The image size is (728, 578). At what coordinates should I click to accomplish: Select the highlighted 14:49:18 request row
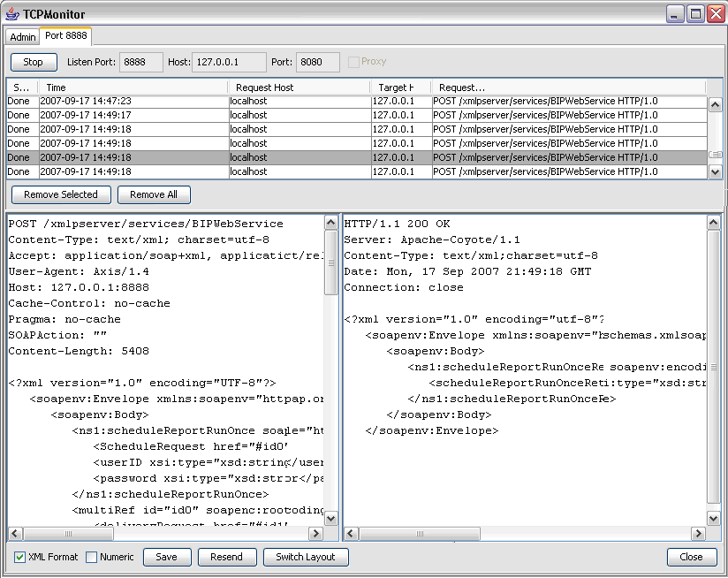tap(265, 157)
